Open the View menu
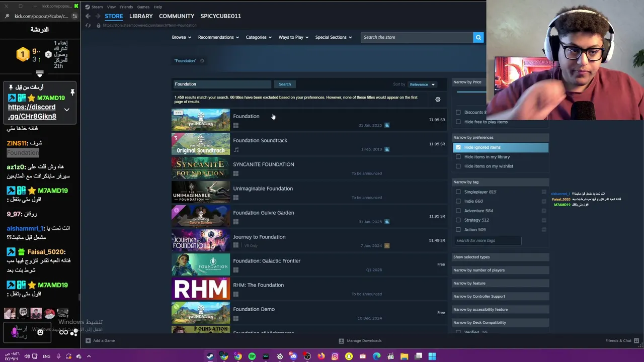The image size is (644, 362). tap(111, 7)
